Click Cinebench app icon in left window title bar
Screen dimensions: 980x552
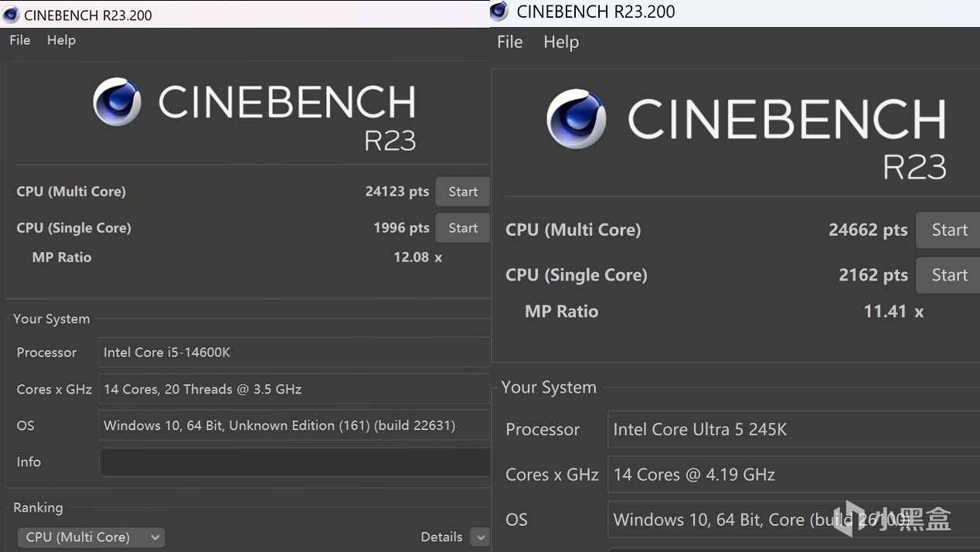pyautogui.click(x=11, y=15)
